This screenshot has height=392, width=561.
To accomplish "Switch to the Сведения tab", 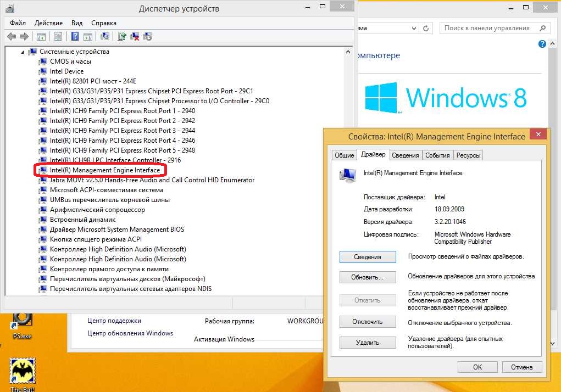I will click(406, 155).
